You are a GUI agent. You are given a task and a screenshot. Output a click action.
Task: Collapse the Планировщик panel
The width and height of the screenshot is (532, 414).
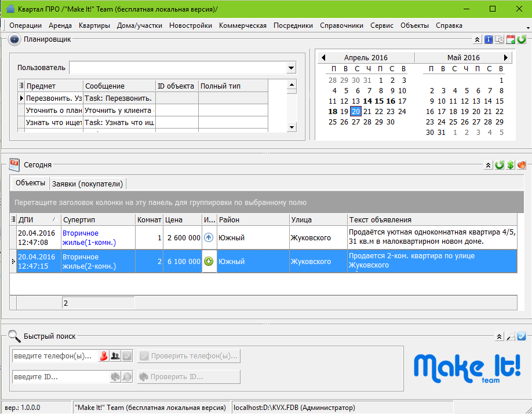(x=477, y=39)
